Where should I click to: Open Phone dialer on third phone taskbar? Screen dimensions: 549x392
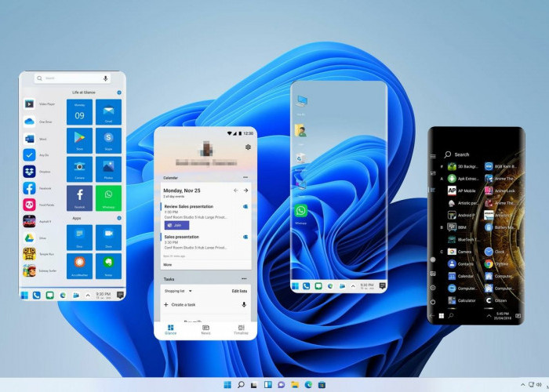(306, 286)
